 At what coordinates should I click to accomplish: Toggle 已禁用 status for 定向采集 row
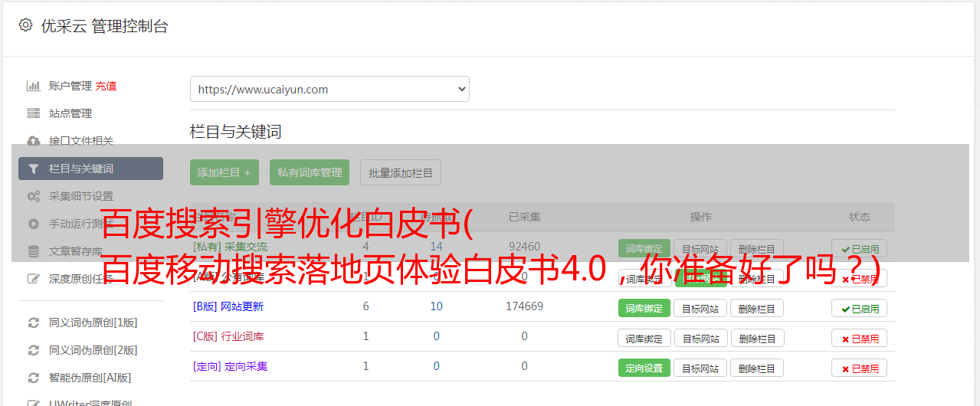pyautogui.click(x=860, y=368)
